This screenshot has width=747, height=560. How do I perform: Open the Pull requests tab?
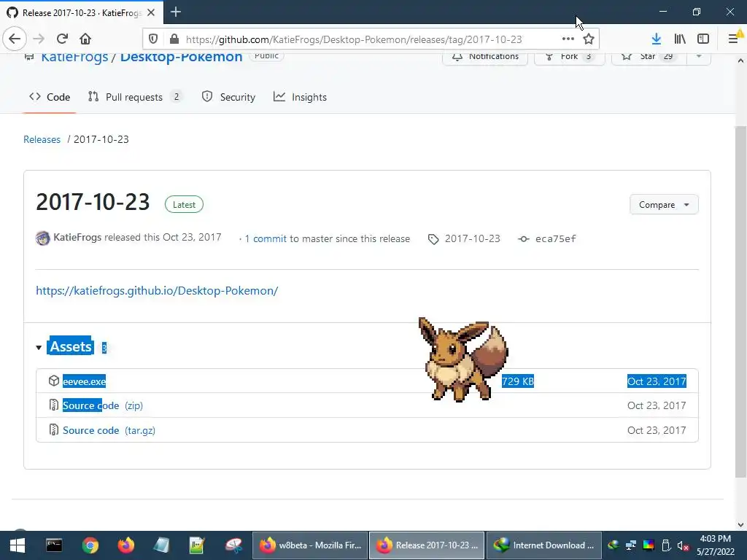[135, 97]
